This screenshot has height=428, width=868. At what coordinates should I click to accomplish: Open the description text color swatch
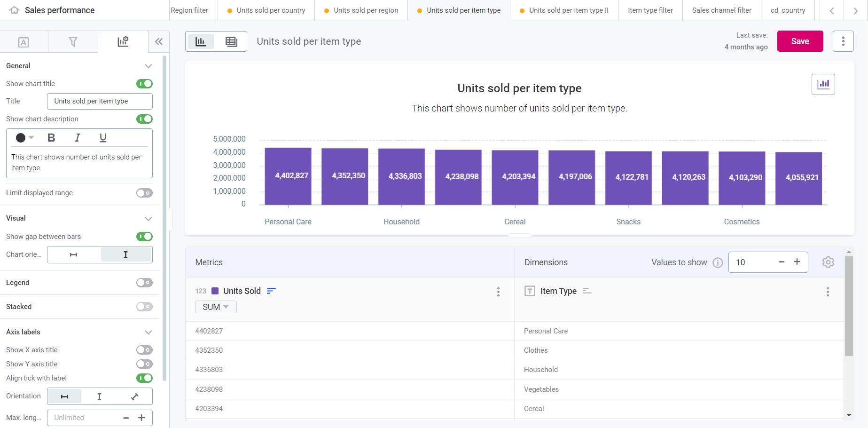pos(24,138)
